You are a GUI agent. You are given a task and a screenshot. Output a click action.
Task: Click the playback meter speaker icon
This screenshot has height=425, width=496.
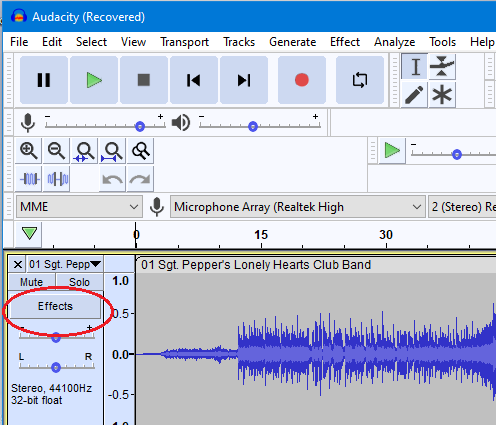[181, 122]
